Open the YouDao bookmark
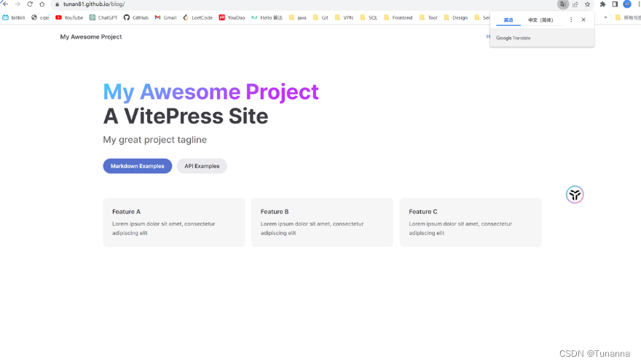Image resolution: width=641 pixels, height=364 pixels. coord(232,17)
